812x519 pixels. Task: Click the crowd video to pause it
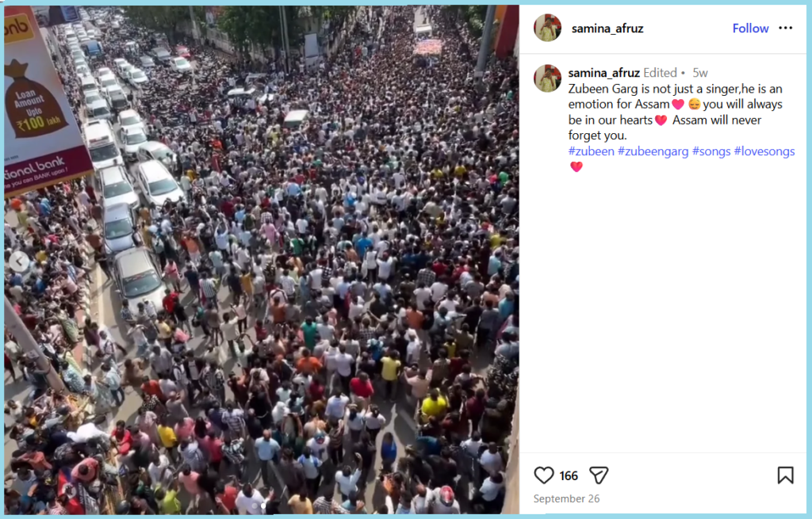click(x=262, y=259)
